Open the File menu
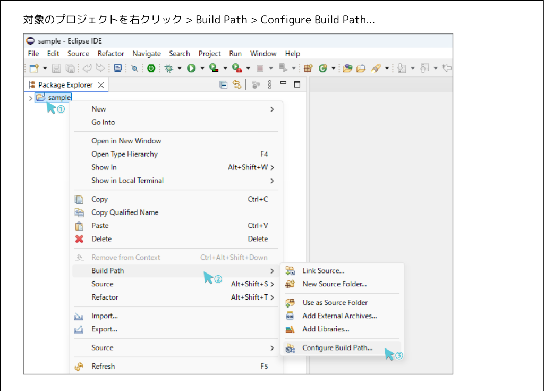This screenshot has width=544, height=392. tap(33, 54)
